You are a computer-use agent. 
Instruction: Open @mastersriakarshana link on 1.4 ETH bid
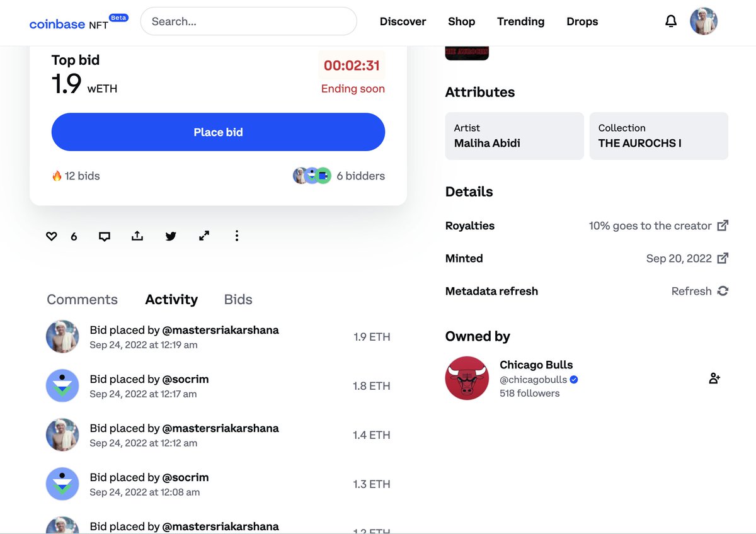click(x=220, y=428)
